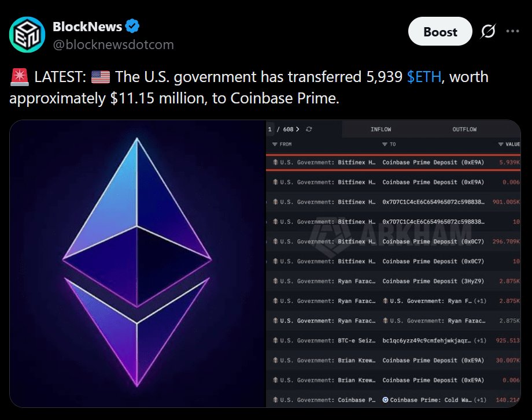This screenshot has height=420, width=532.
Task: Go to next page with chevron arrow
Action: (x=298, y=129)
